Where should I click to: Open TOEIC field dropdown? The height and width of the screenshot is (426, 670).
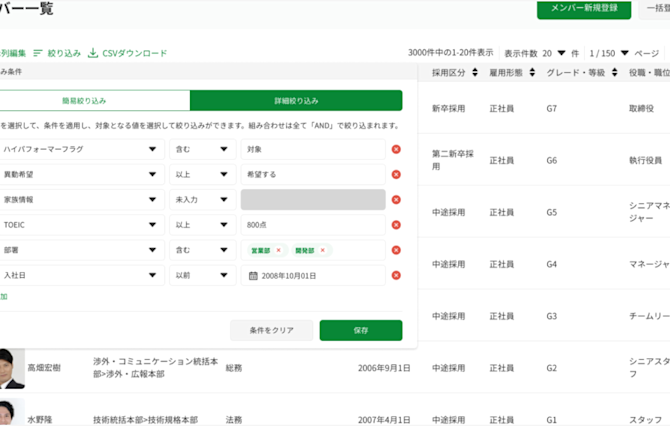coord(81,225)
